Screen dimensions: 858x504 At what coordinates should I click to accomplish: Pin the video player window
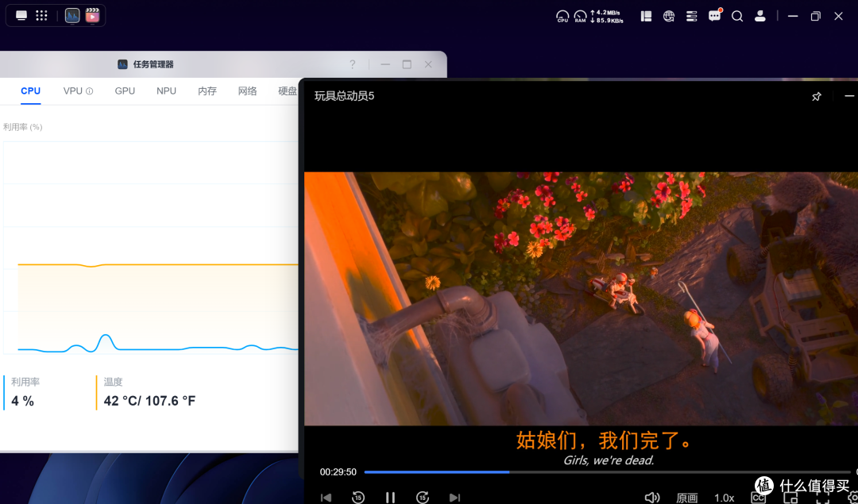click(817, 97)
